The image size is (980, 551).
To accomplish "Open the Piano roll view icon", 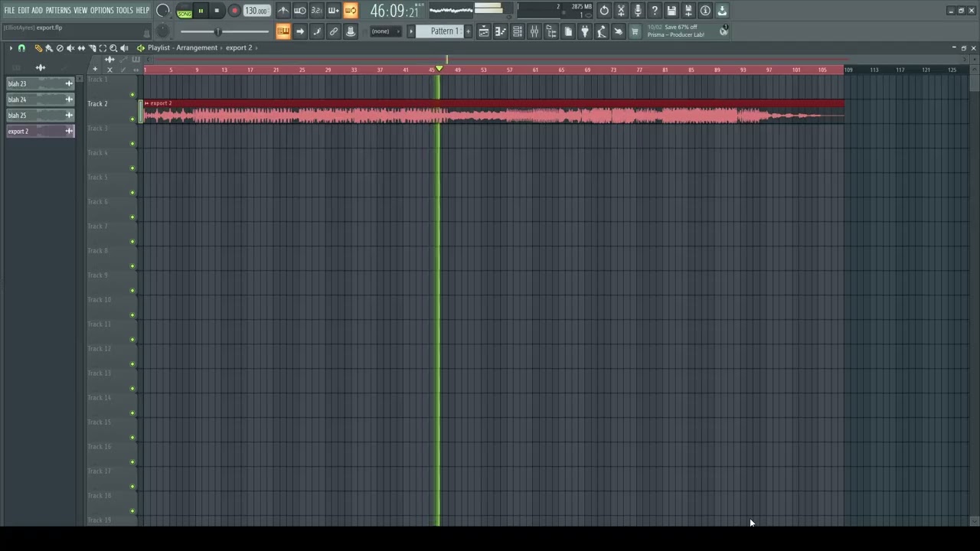I will pyautogui.click(x=501, y=31).
